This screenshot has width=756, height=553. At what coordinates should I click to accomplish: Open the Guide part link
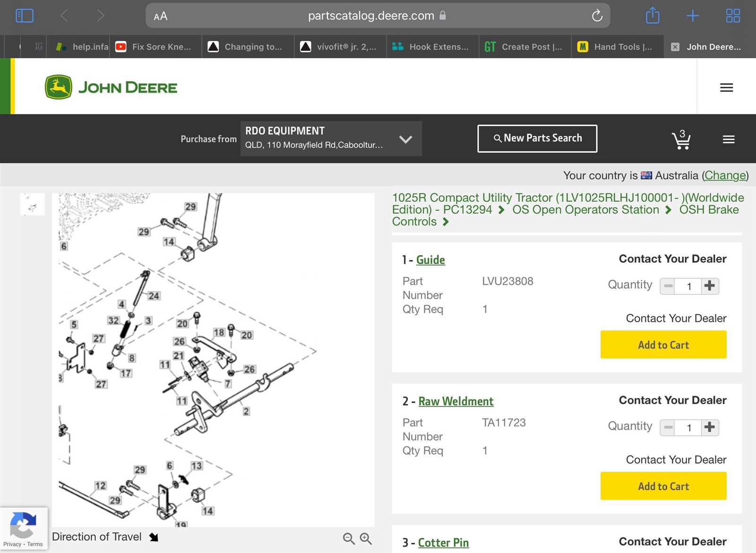click(430, 260)
